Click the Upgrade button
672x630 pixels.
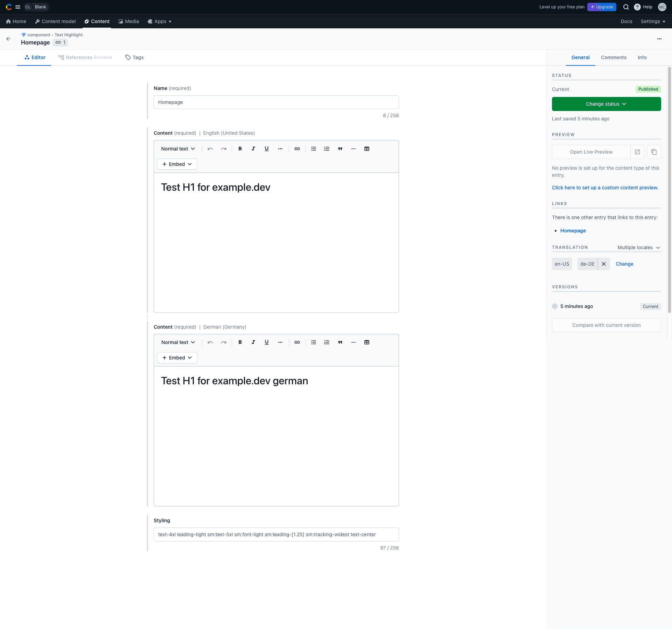point(602,7)
